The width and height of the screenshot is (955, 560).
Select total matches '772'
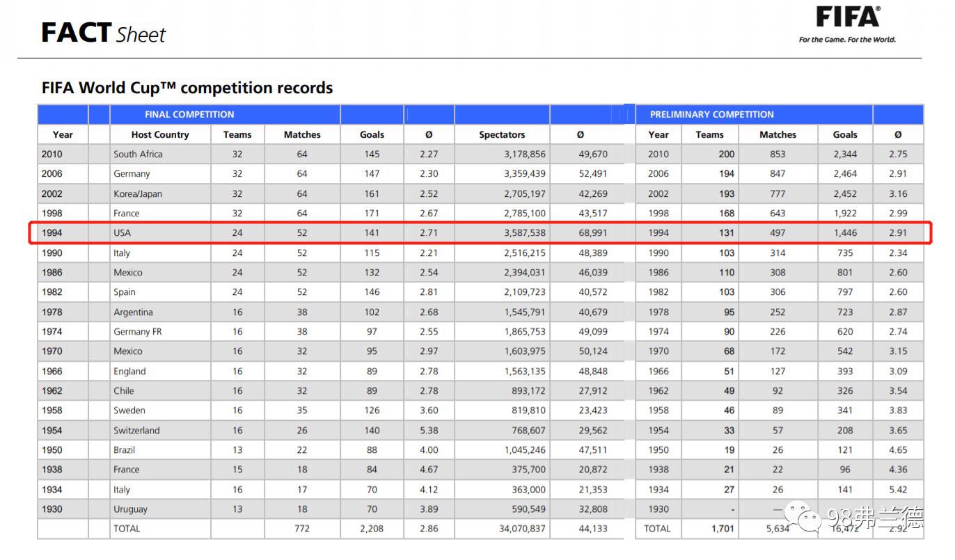tap(302, 529)
